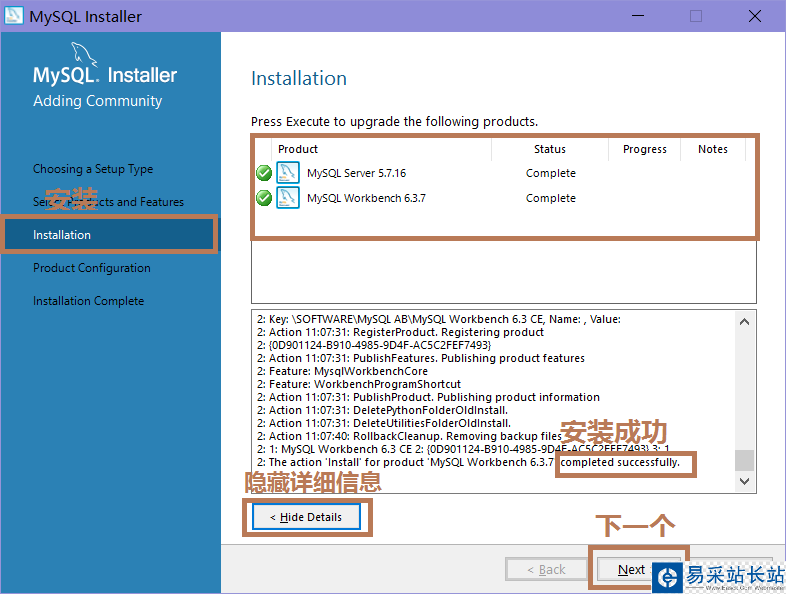Click log line 'DeletePythonFolderOldInstall'

click(382, 410)
